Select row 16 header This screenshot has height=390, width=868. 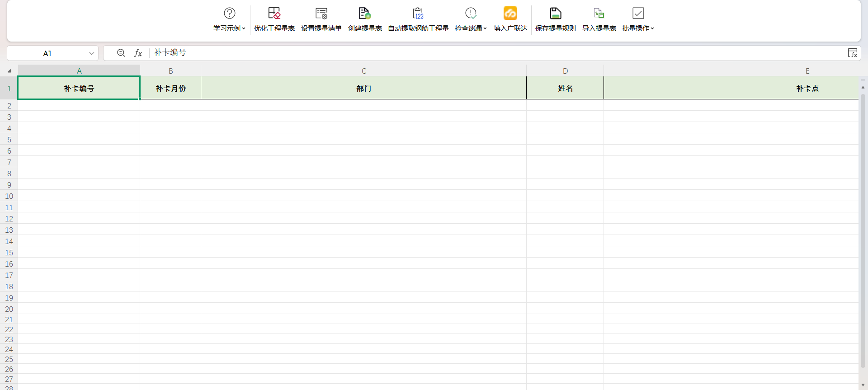9,263
